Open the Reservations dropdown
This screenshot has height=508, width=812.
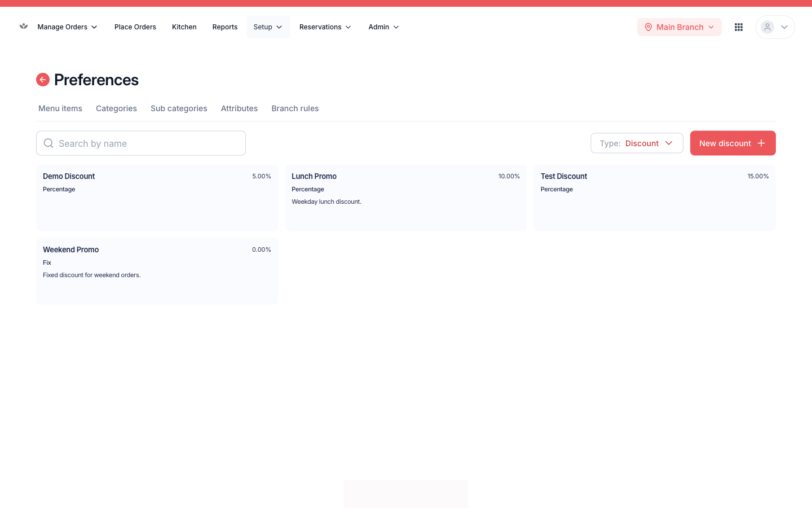click(x=325, y=27)
